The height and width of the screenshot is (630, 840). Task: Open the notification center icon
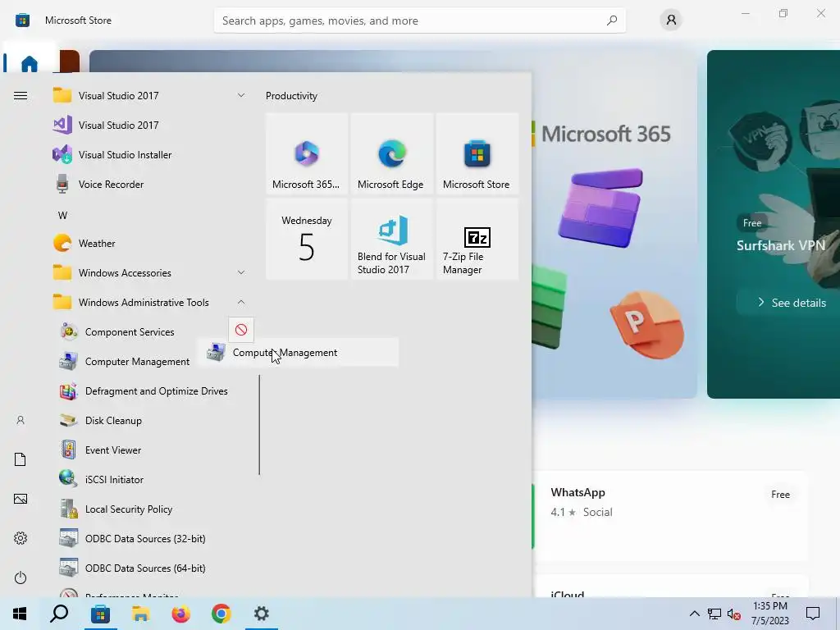813,614
